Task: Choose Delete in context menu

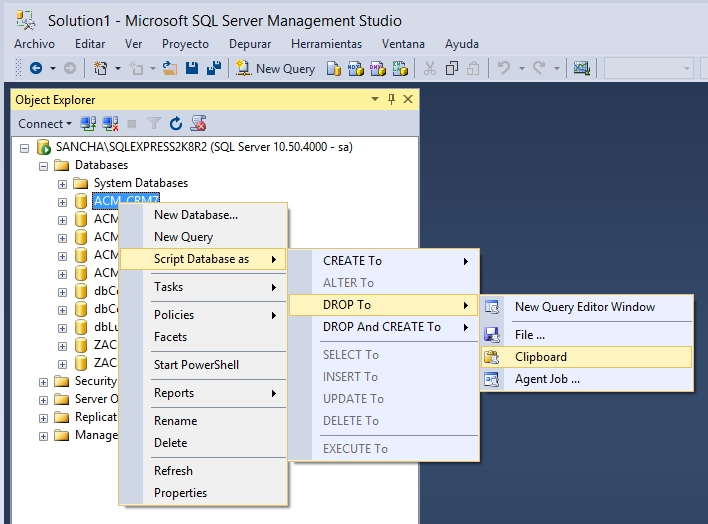Action: click(x=203, y=443)
